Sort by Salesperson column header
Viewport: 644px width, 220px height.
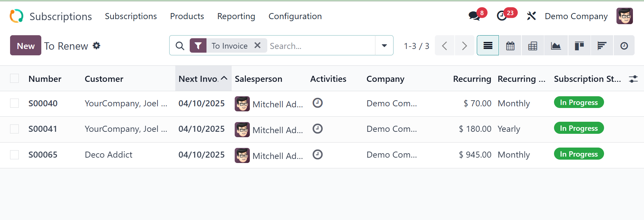[259, 79]
